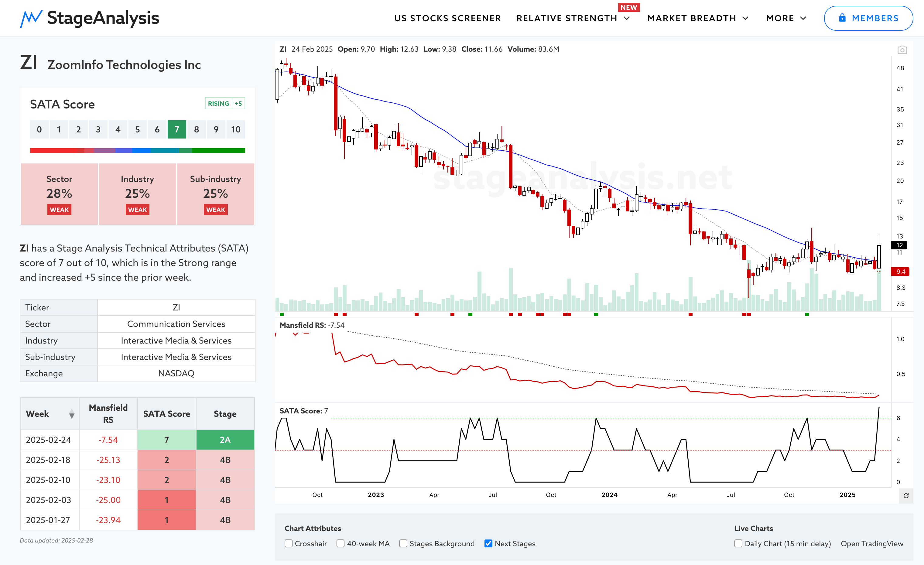Click the highlighted SATA score 7 box
The width and height of the screenshot is (924, 565).
pyautogui.click(x=177, y=130)
